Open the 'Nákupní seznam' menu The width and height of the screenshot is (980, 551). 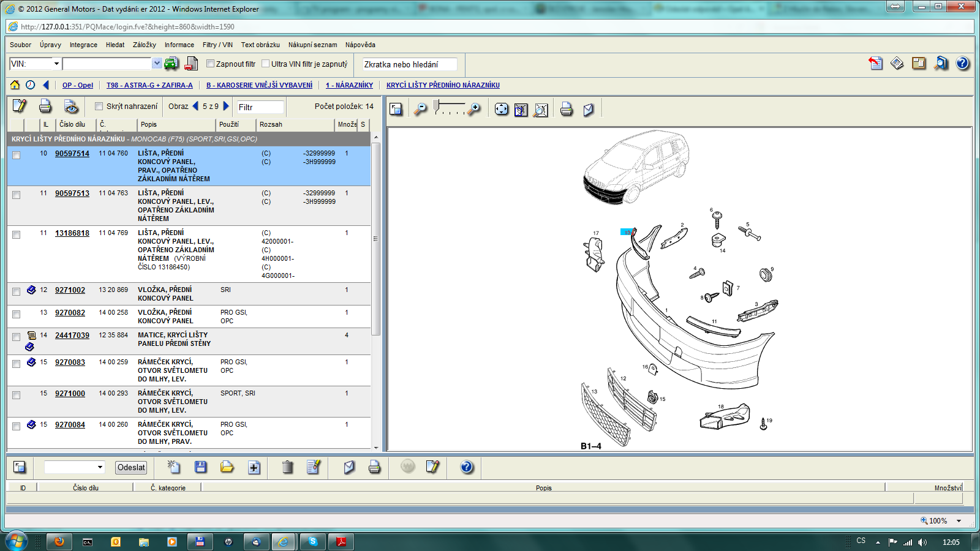(312, 45)
